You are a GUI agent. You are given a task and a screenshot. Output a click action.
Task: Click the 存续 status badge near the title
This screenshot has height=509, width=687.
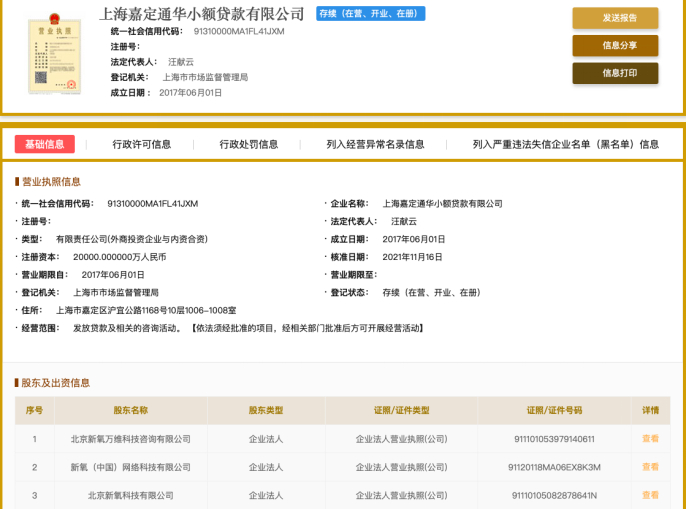(x=371, y=14)
